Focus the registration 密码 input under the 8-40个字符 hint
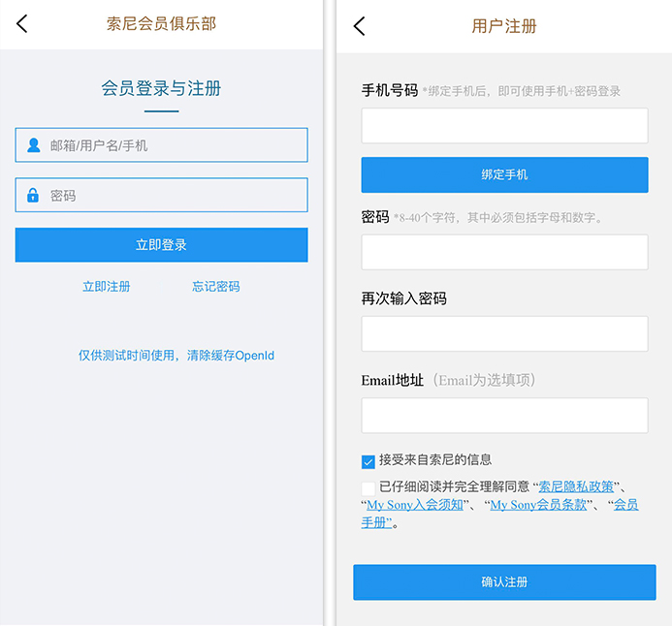 [505, 252]
